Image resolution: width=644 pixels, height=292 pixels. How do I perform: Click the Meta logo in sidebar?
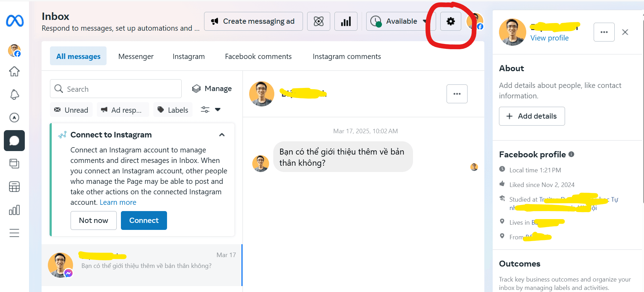point(15,21)
